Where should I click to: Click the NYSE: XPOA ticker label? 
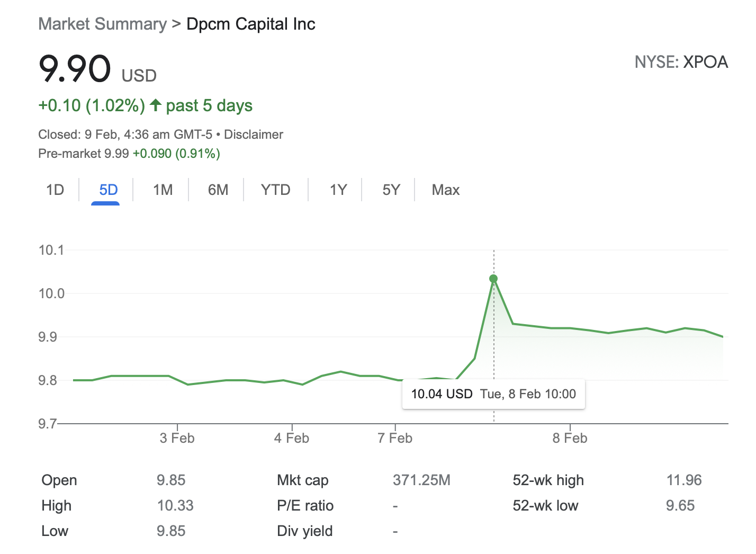pyautogui.click(x=681, y=62)
